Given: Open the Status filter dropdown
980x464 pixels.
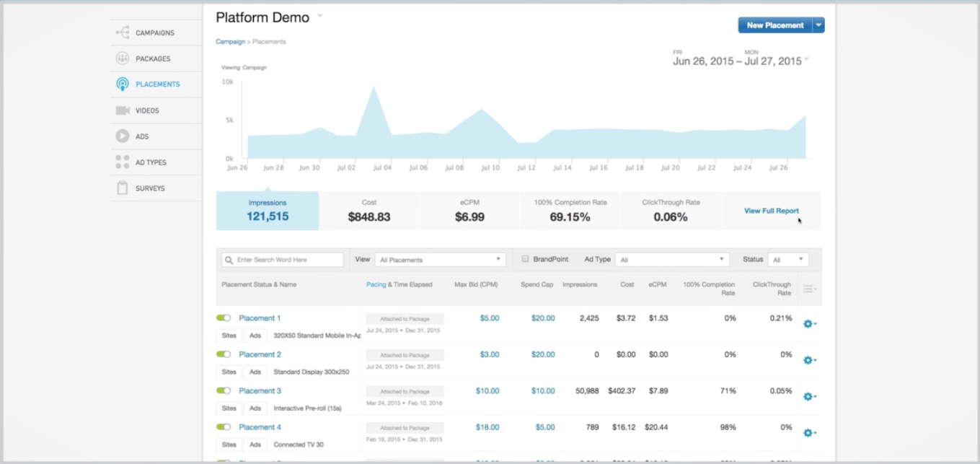Looking at the screenshot, I should click(x=788, y=260).
